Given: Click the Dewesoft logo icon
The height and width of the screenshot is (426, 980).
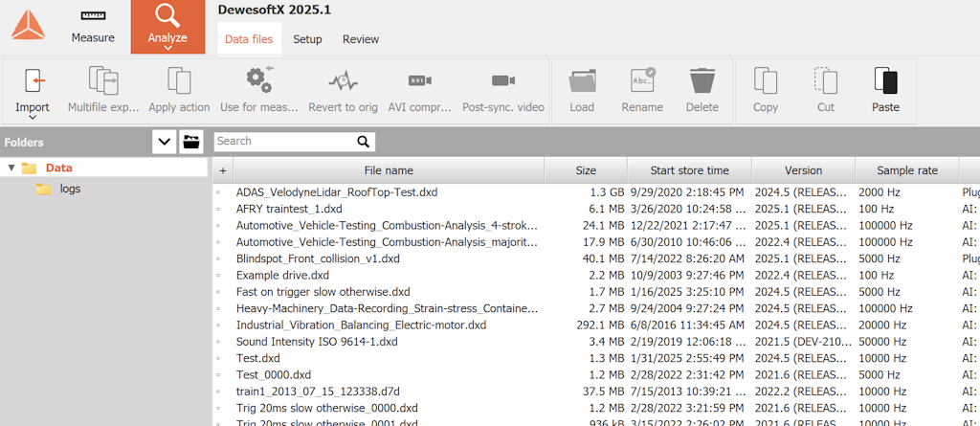Looking at the screenshot, I should tap(28, 26).
